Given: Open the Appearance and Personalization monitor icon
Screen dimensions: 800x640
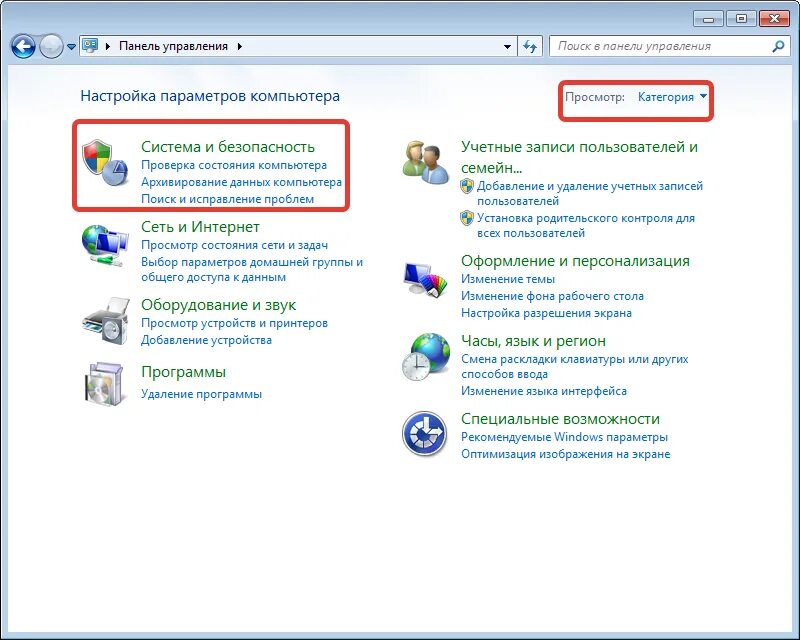Looking at the screenshot, I should [425, 279].
